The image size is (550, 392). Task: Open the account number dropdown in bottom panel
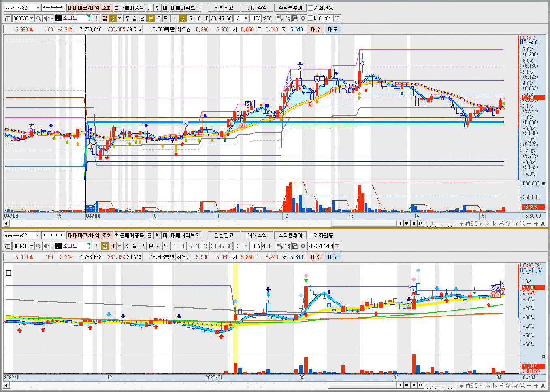tap(38, 235)
